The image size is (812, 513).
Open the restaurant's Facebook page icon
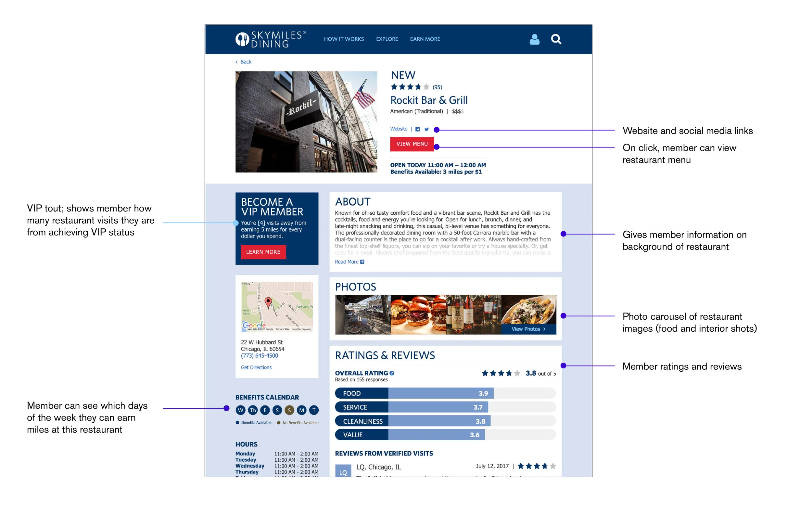[417, 129]
